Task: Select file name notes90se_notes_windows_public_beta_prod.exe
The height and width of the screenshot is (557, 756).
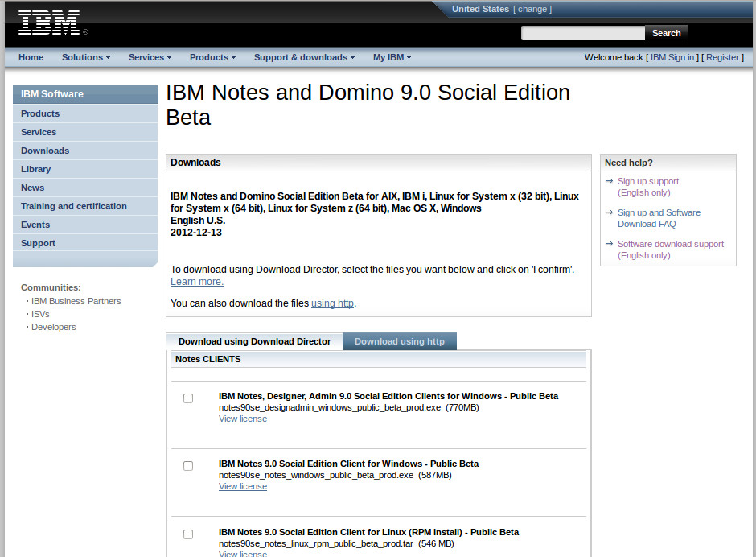Action: pos(316,475)
